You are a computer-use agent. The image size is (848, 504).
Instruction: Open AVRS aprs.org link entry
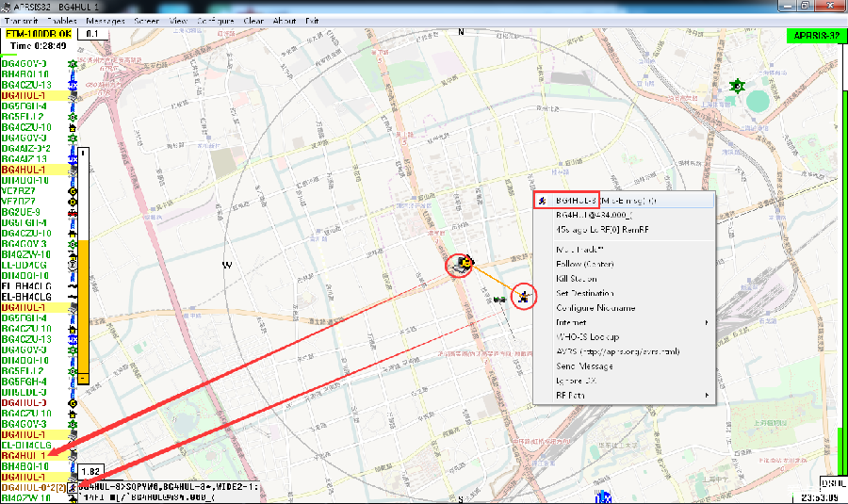click(x=618, y=351)
